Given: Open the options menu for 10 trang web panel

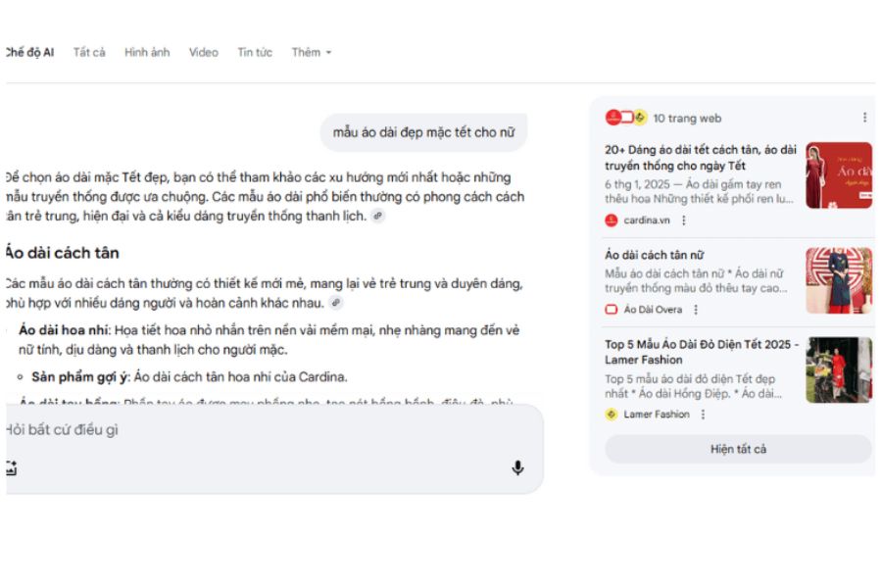Looking at the screenshot, I should tap(864, 117).
